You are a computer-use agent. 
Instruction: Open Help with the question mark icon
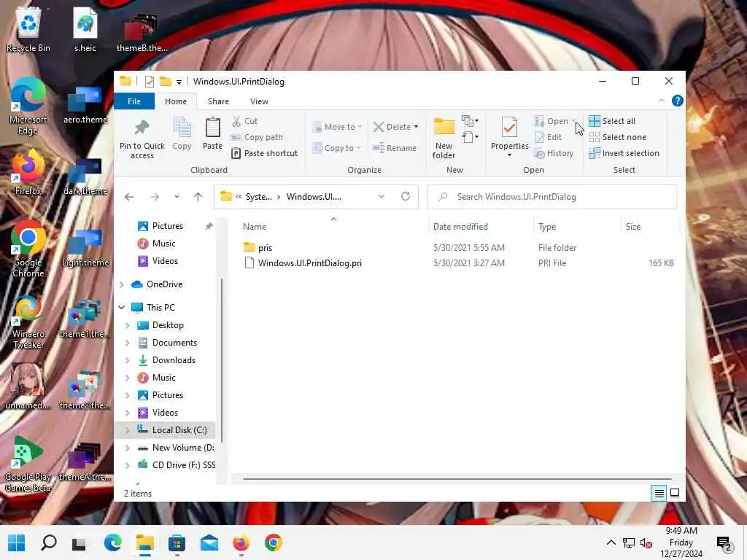point(677,101)
